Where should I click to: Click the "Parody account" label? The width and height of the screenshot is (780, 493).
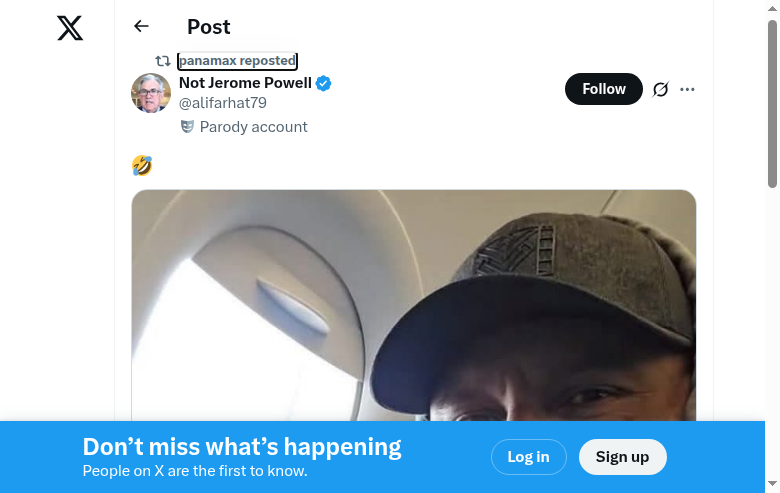coord(254,127)
